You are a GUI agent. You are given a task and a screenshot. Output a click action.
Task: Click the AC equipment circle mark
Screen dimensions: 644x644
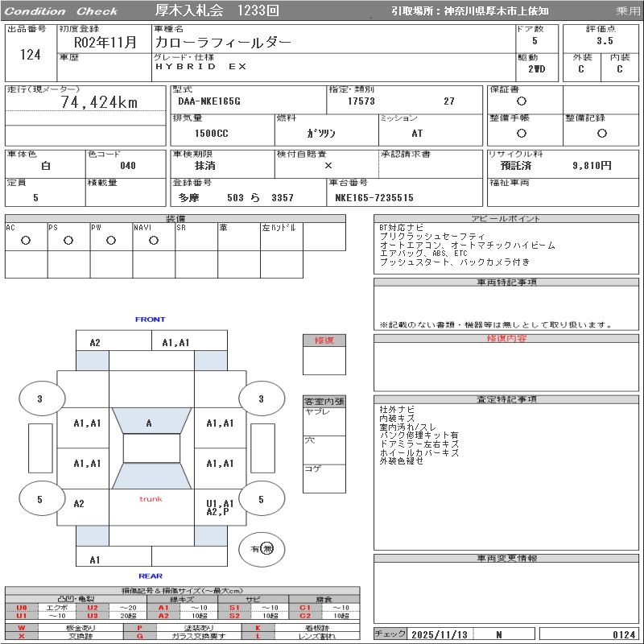click(x=26, y=240)
